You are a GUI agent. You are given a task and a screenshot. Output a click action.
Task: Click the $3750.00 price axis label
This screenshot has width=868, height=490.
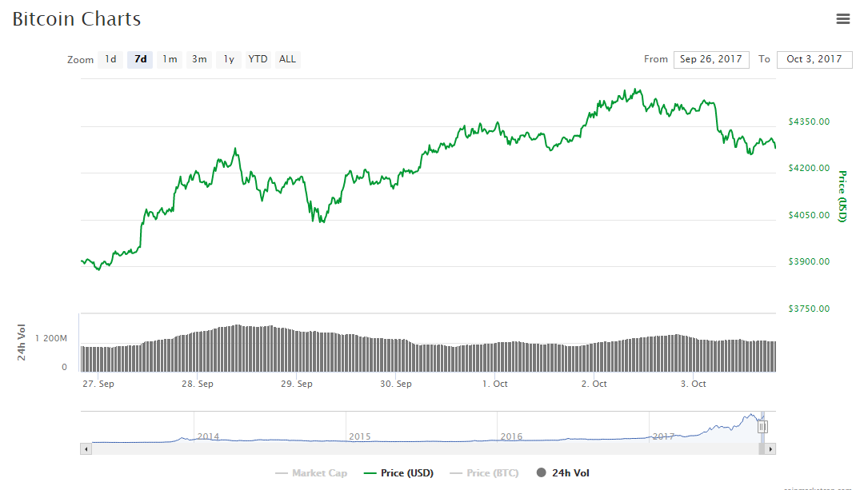809,309
